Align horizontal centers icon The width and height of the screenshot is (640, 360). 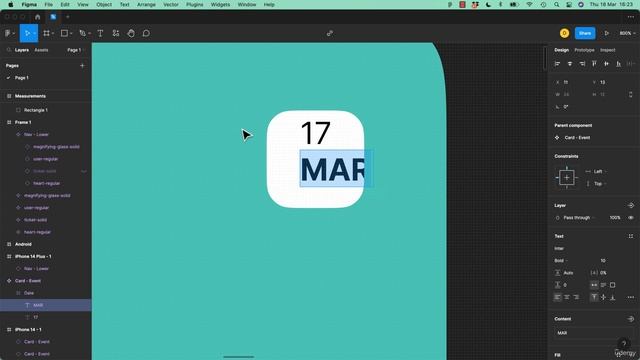click(x=570, y=64)
